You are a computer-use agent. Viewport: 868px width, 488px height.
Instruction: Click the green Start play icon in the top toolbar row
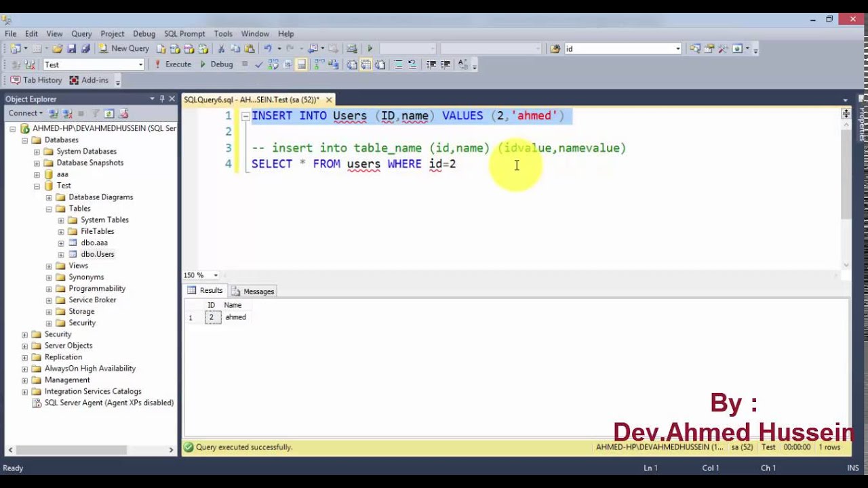370,49
